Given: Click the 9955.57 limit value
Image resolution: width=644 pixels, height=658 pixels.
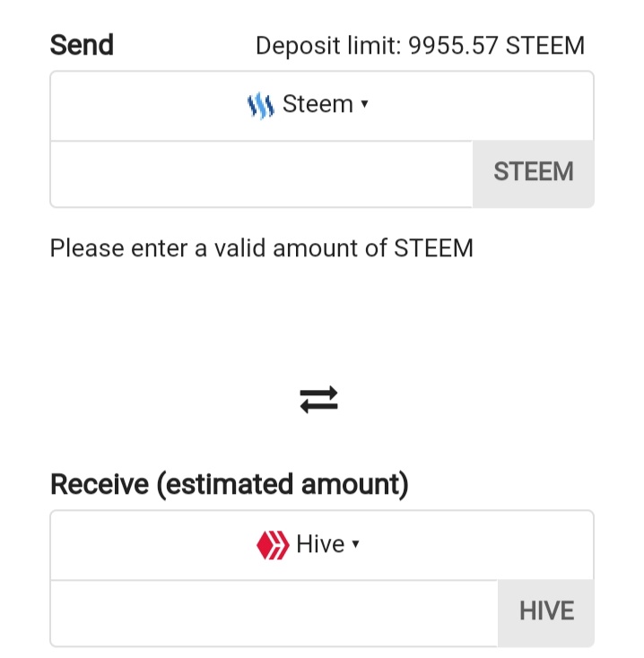Looking at the screenshot, I should point(454,46).
